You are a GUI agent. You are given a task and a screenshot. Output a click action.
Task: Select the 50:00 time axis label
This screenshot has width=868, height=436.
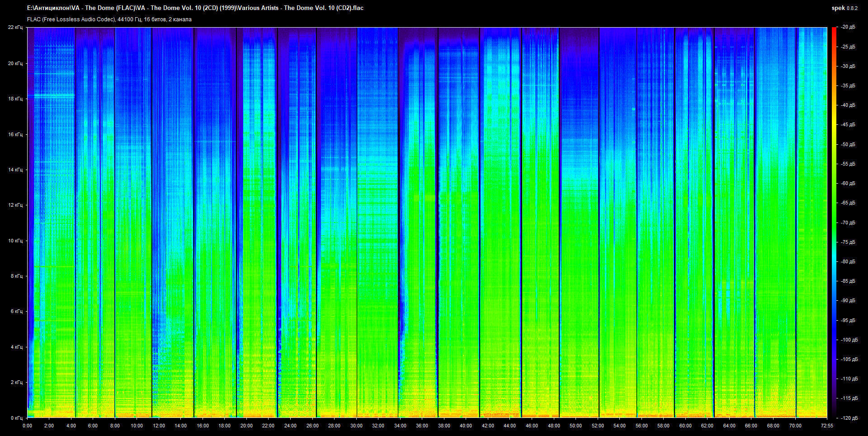[x=576, y=426]
